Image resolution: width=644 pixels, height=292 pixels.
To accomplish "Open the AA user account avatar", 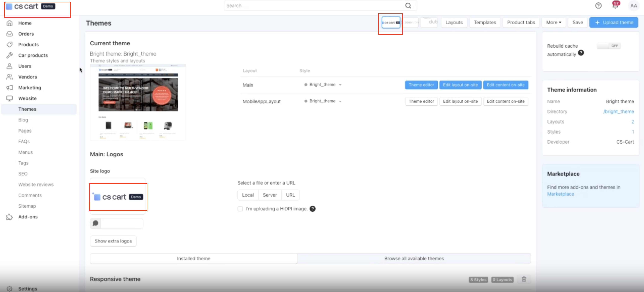I will (634, 6).
